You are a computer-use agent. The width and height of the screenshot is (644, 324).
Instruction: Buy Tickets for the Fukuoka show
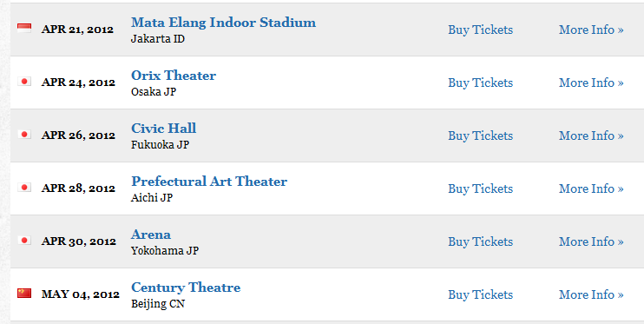(x=480, y=136)
